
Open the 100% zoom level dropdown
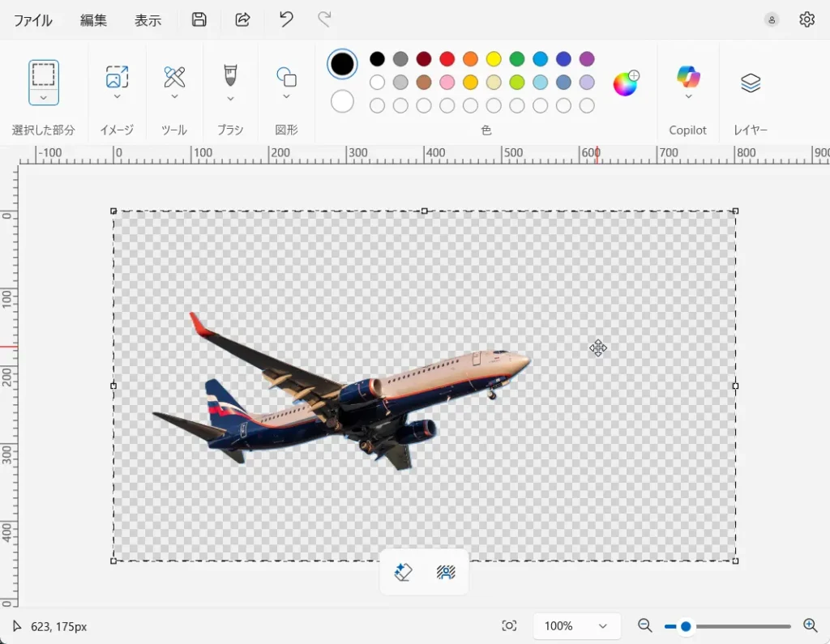coord(576,625)
